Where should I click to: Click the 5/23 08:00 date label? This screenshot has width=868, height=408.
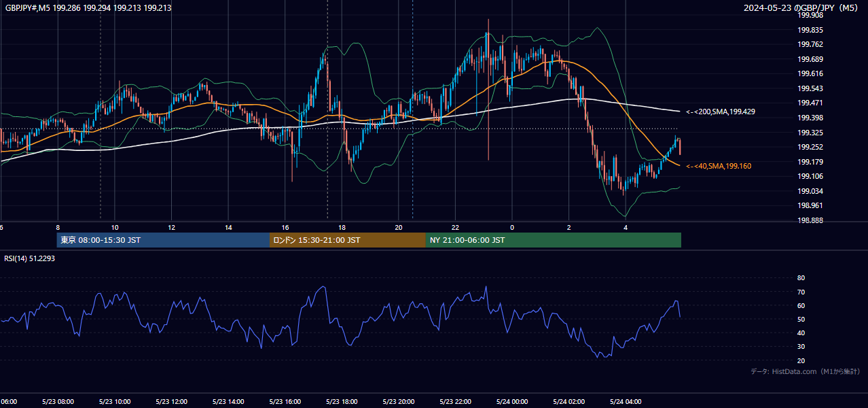point(58,401)
